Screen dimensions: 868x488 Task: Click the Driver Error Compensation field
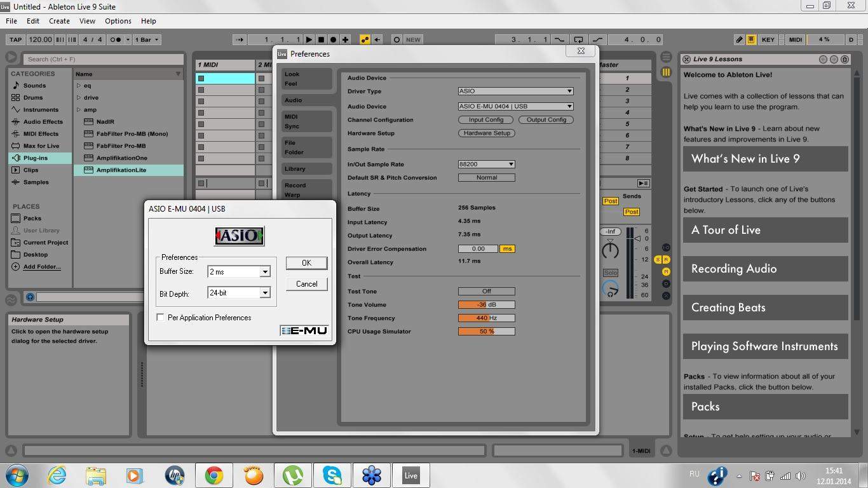(x=478, y=249)
